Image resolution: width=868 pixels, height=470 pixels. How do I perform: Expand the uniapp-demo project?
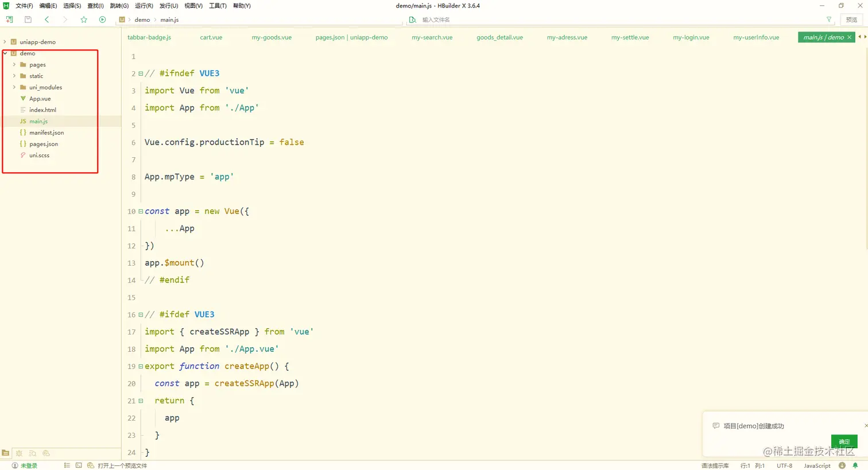coord(5,42)
